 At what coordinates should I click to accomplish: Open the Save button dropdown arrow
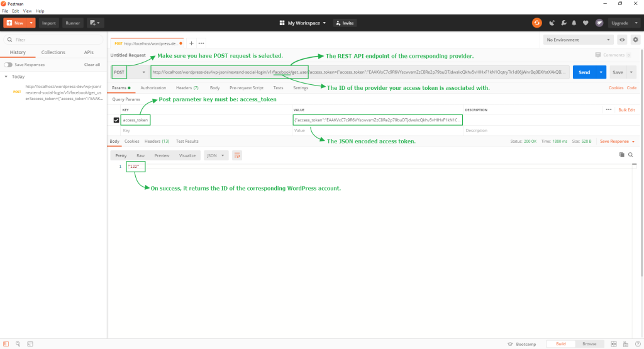pos(631,72)
